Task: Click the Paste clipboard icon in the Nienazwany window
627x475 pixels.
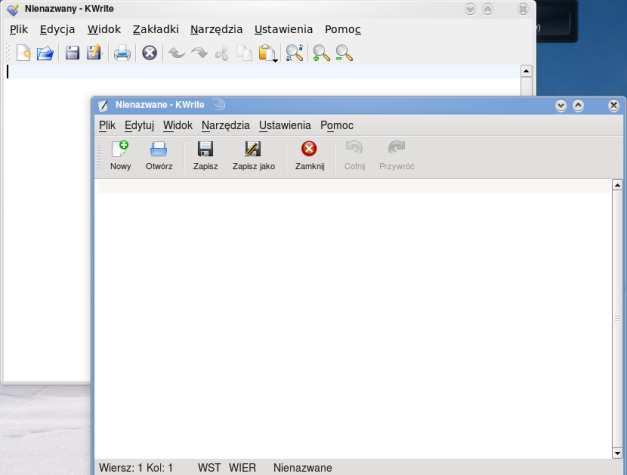Action: [x=266, y=53]
